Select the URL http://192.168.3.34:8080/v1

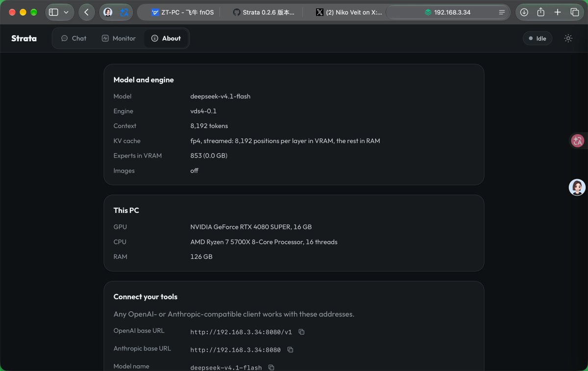tap(241, 332)
